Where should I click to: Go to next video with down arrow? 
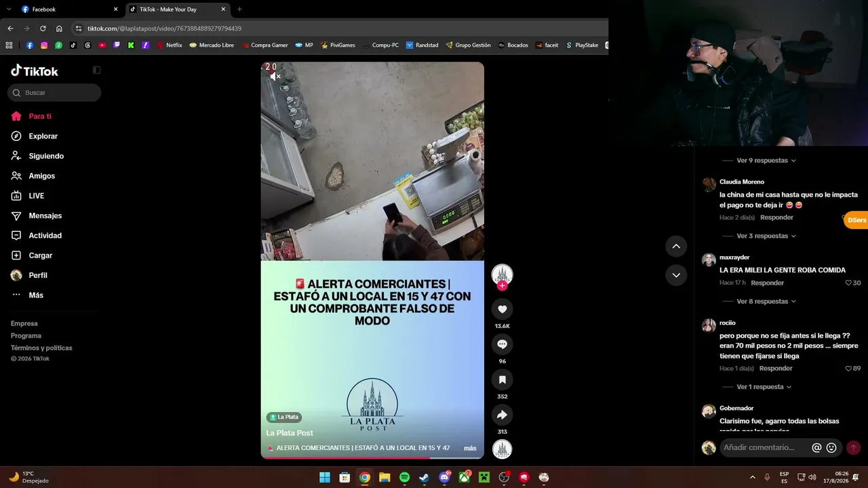[x=676, y=274]
